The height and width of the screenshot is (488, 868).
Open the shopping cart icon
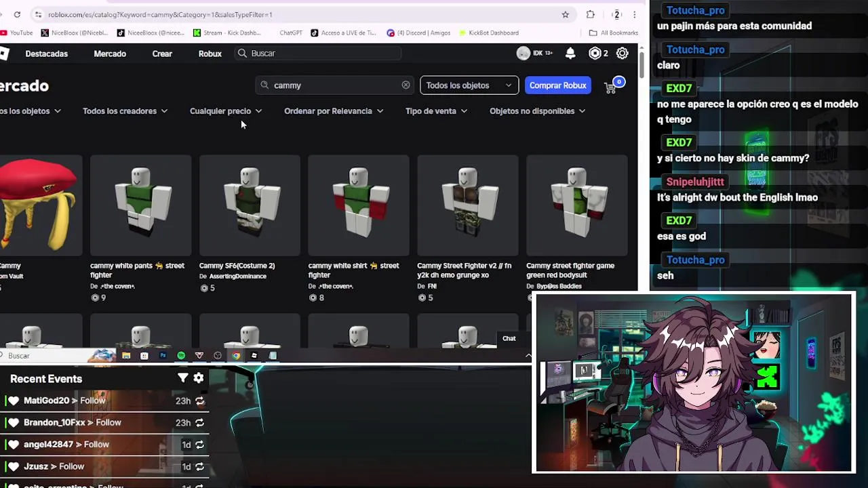pos(610,86)
